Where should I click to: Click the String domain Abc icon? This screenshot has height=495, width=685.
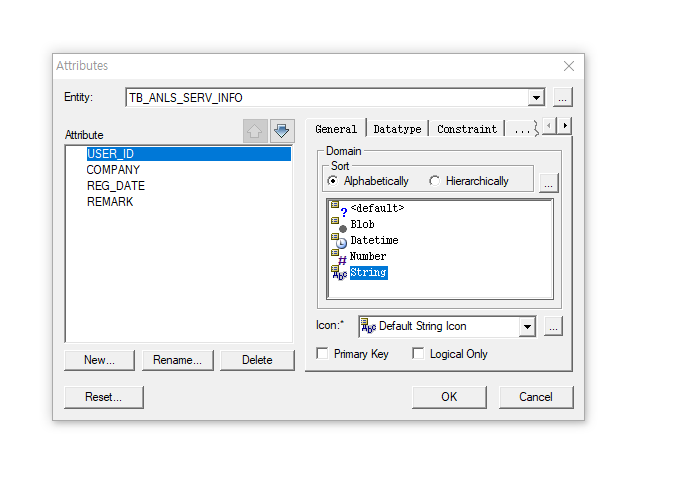[339, 273]
